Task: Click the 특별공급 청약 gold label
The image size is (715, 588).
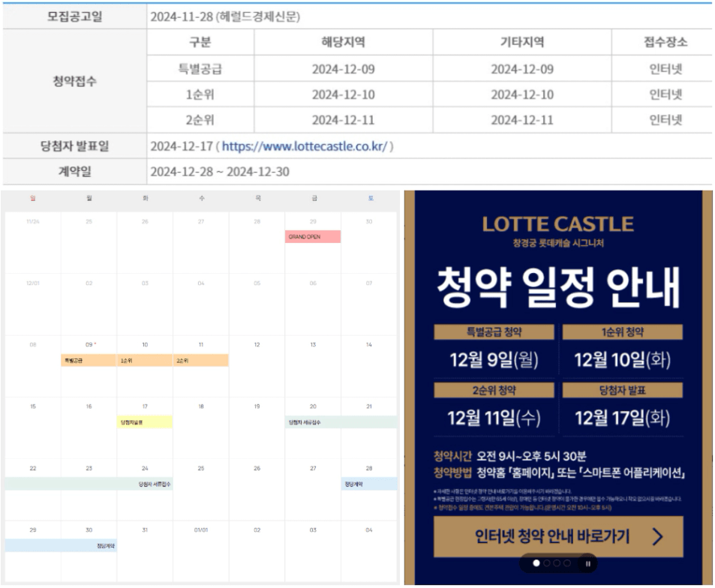Action: [x=494, y=331]
